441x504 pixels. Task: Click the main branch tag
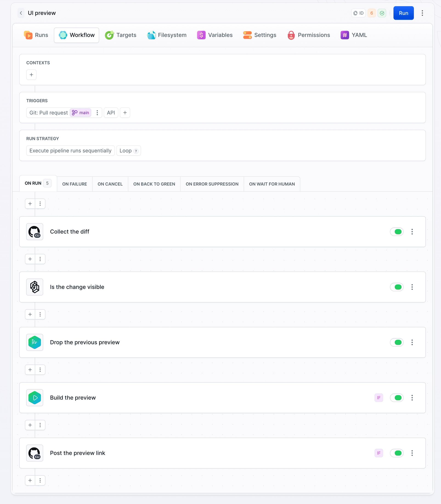coord(80,113)
